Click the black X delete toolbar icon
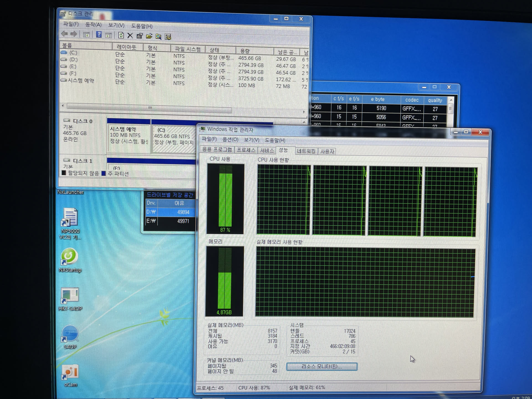 [130, 35]
